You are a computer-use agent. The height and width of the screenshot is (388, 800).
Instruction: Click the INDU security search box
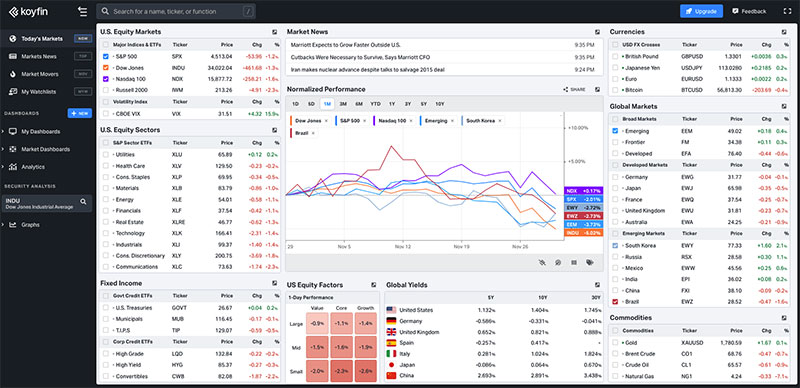coord(47,204)
